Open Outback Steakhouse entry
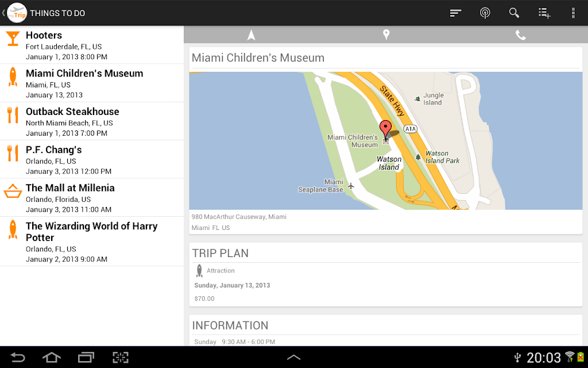 tap(92, 121)
